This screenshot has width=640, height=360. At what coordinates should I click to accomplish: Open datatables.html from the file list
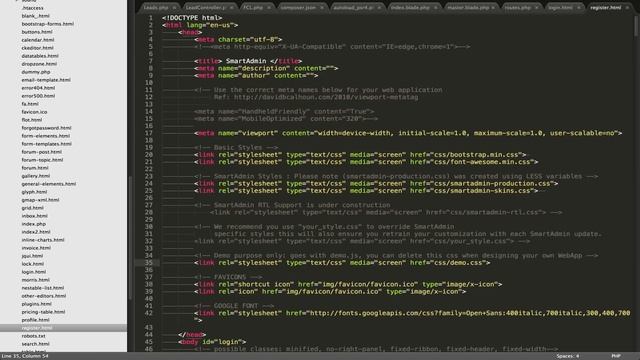(40, 56)
